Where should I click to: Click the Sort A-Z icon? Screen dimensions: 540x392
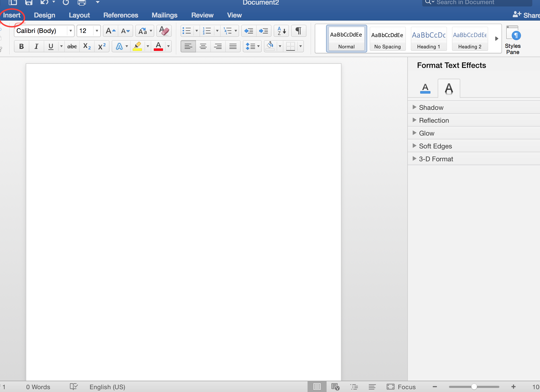click(282, 31)
